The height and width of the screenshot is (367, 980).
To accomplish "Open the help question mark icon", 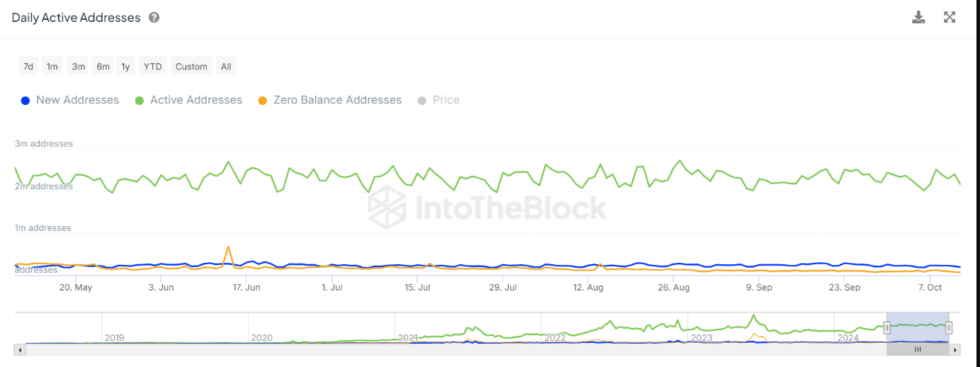I will point(154,18).
